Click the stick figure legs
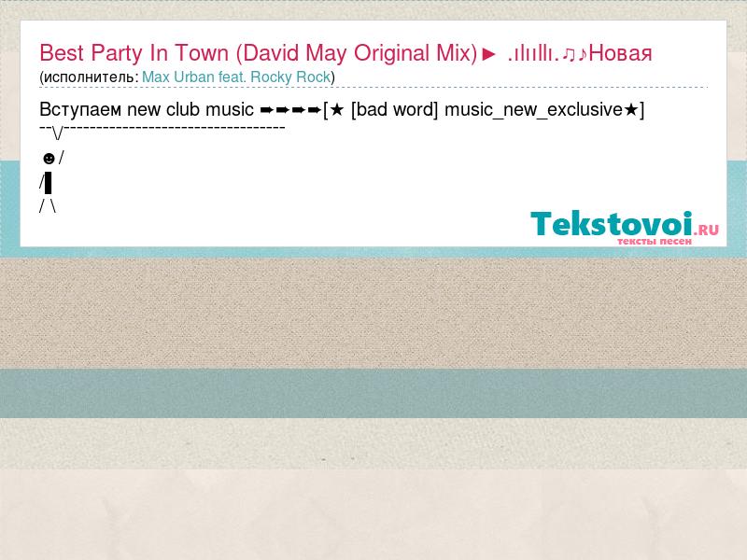 tap(48, 206)
